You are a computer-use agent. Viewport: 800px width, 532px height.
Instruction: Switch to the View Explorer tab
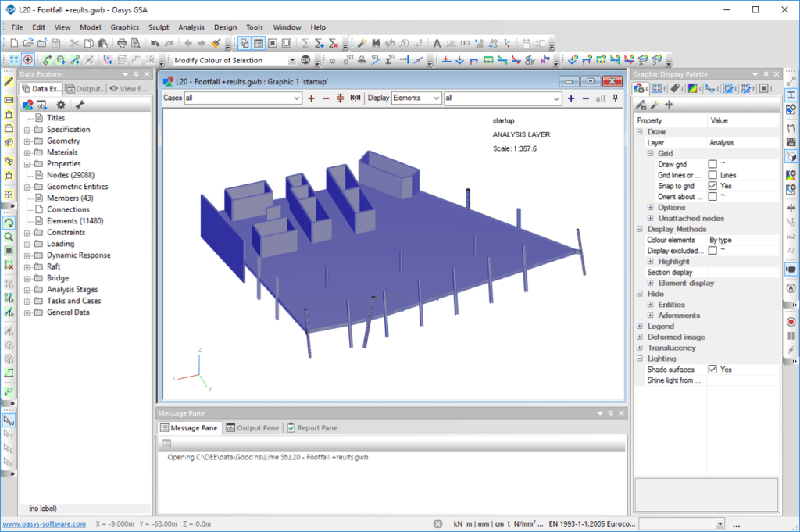click(x=129, y=89)
